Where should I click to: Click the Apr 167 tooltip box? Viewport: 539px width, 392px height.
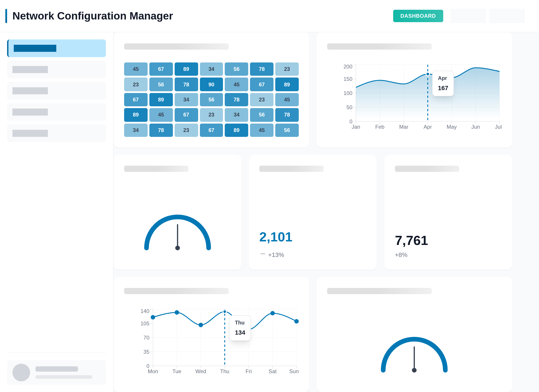click(443, 83)
